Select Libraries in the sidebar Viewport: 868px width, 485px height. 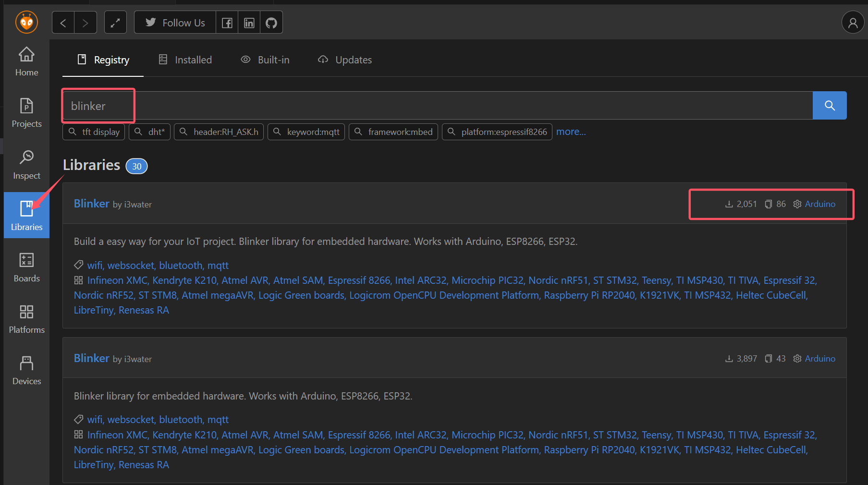coord(26,215)
